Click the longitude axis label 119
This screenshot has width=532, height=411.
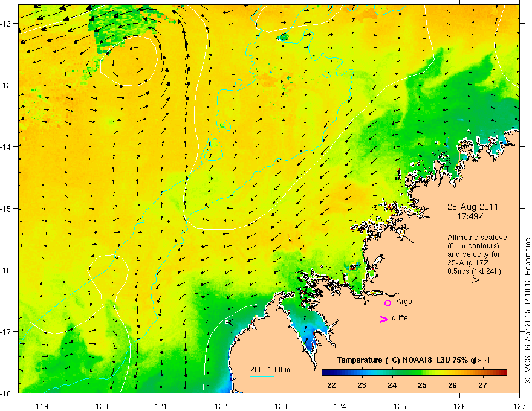pos(42,406)
